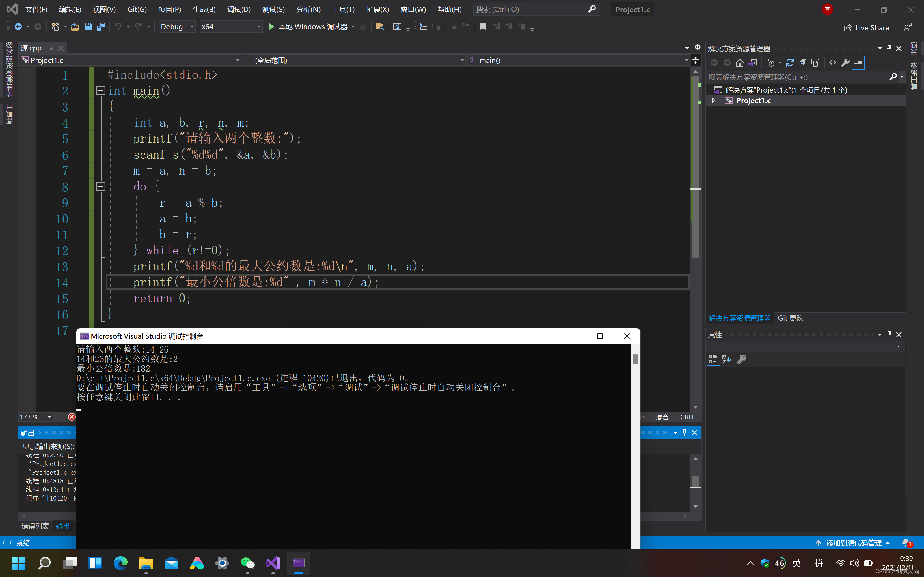
Task: Expand the Project1.c tree node
Action: [x=713, y=100]
